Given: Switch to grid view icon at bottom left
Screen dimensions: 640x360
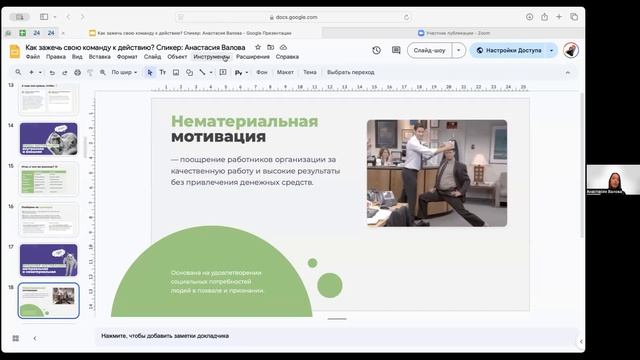Looking at the screenshot, I should pos(16,338).
